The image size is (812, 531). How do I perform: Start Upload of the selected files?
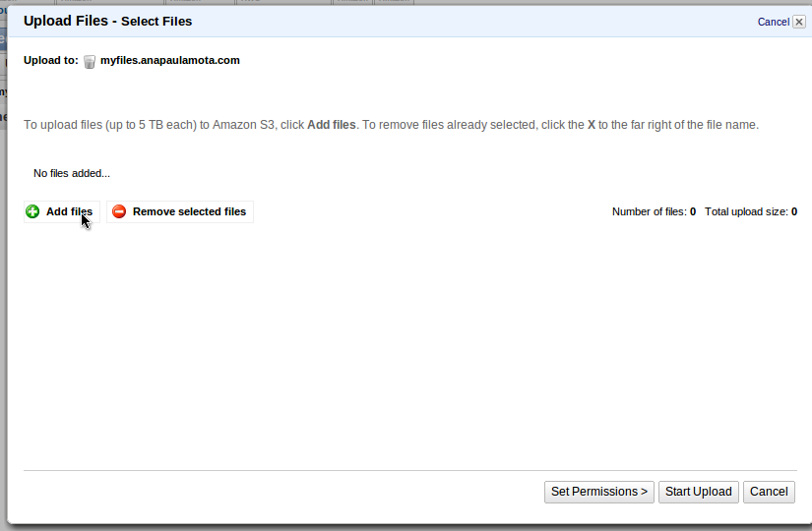click(x=699, y=492)
